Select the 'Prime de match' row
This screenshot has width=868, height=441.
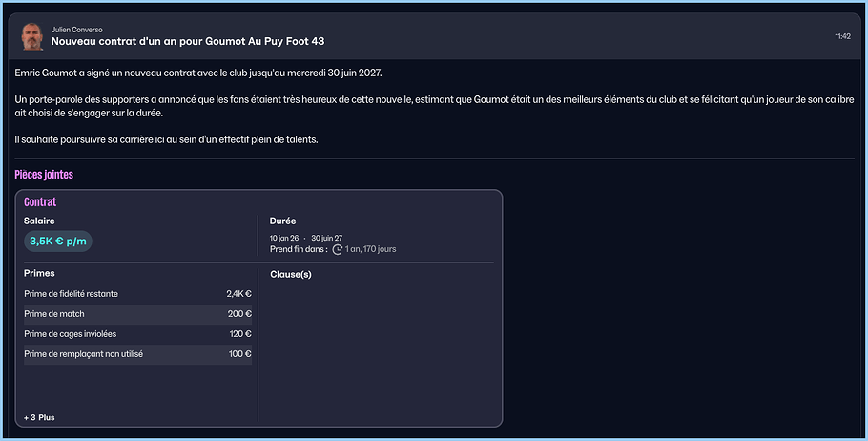pos(137,314)
